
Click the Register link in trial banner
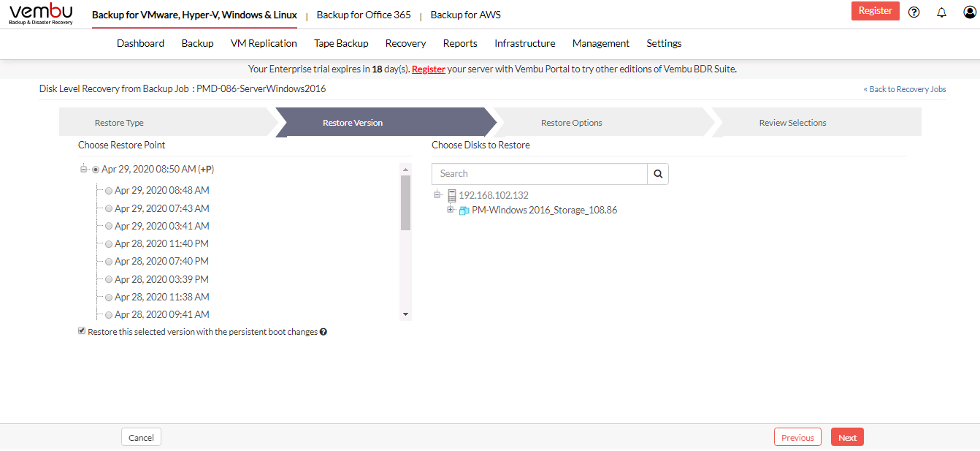429,69
